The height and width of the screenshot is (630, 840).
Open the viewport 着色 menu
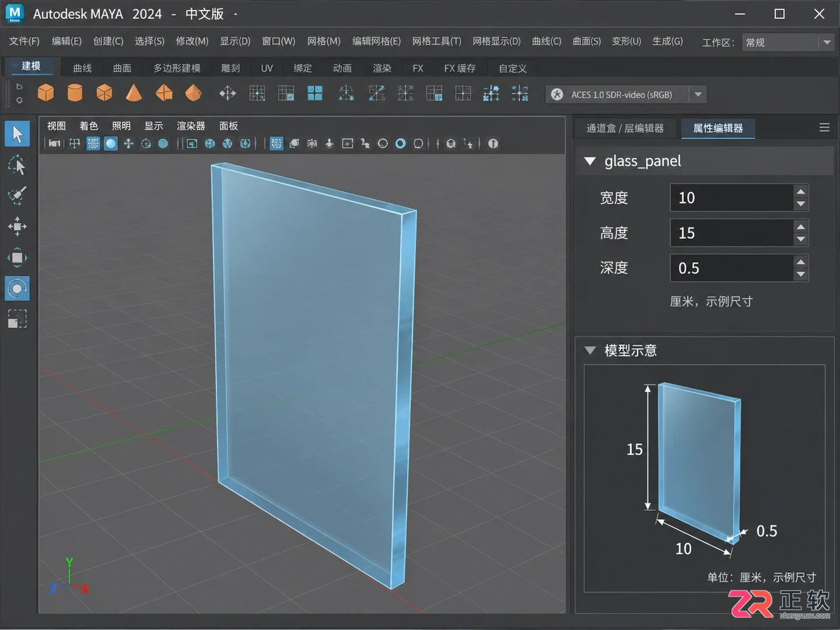pyautogui.click(x=89, y=126)
